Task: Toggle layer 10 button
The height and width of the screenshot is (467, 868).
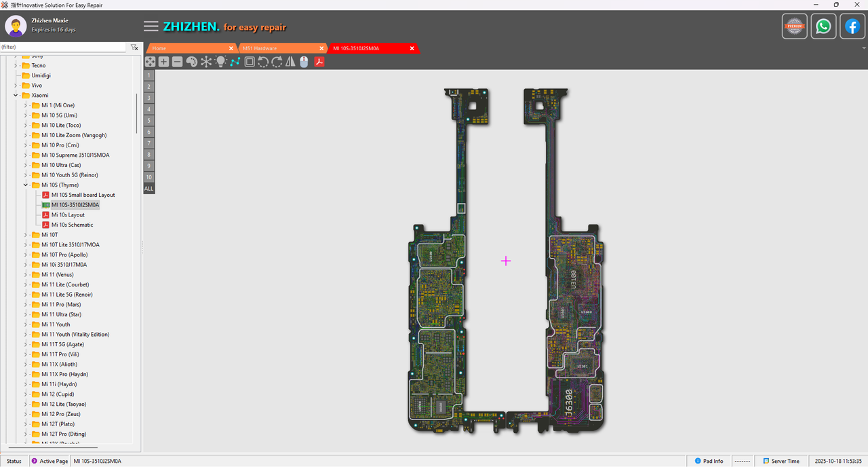Action: [149, 177]
